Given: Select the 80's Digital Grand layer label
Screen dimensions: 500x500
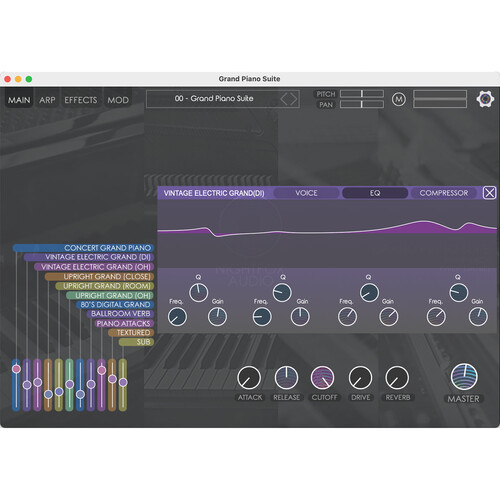Looking at the screenshot, I should 115,304.
